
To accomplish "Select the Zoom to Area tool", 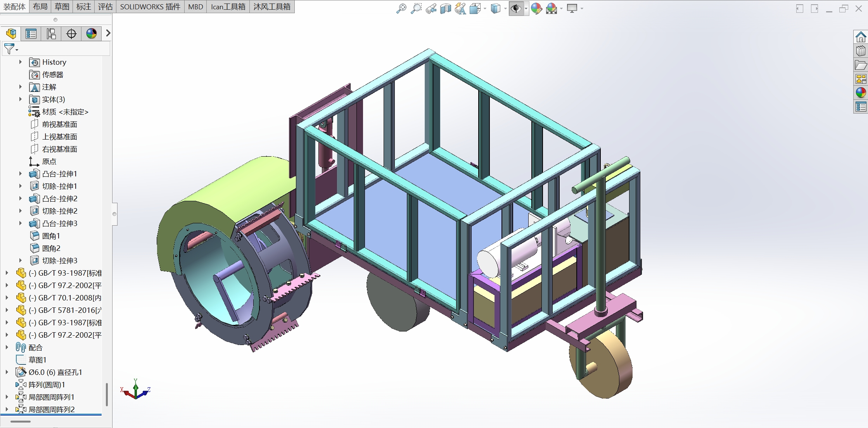I will point(416,8).
